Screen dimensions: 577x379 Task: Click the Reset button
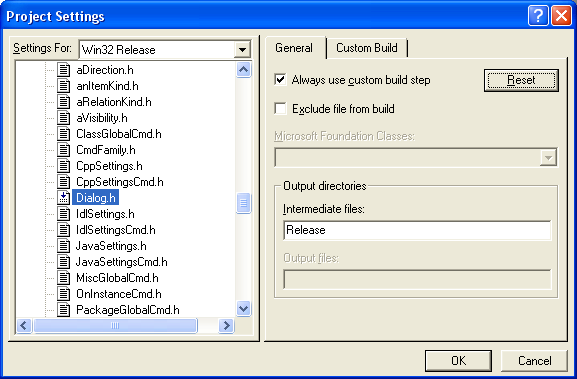pos(521,80)
